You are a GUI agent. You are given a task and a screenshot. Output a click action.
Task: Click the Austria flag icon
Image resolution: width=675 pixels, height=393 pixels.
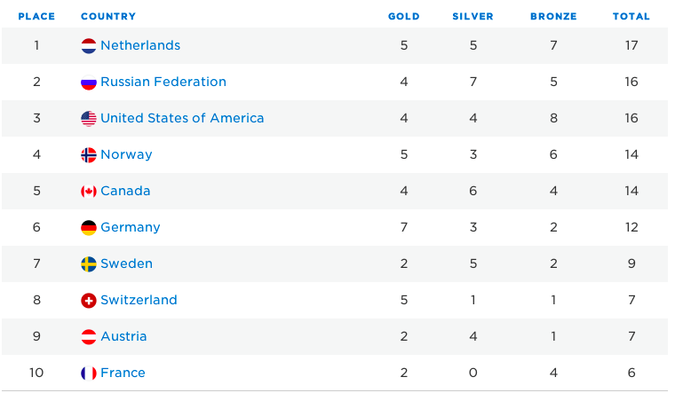click(x=88, y=337)
